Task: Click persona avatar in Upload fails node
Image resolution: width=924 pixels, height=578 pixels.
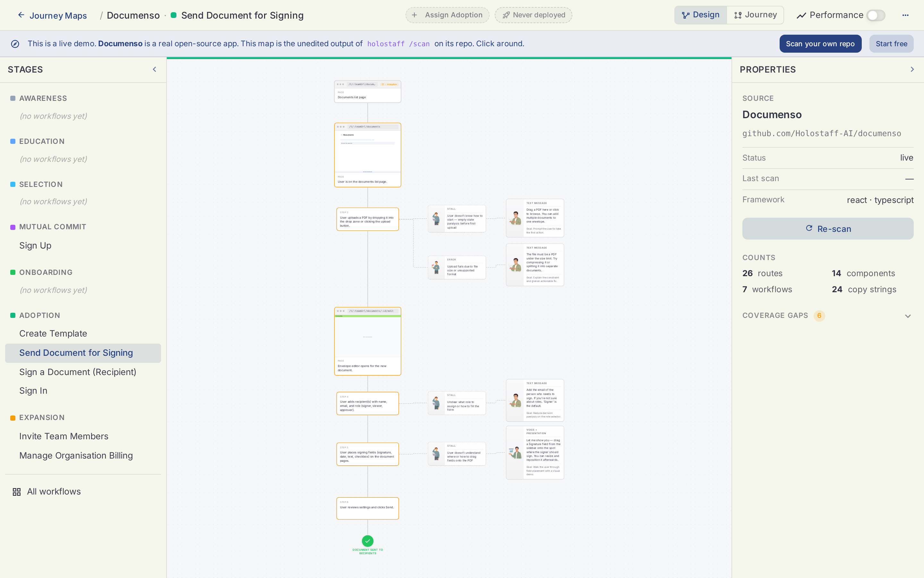Action: (x=436, y=267)
